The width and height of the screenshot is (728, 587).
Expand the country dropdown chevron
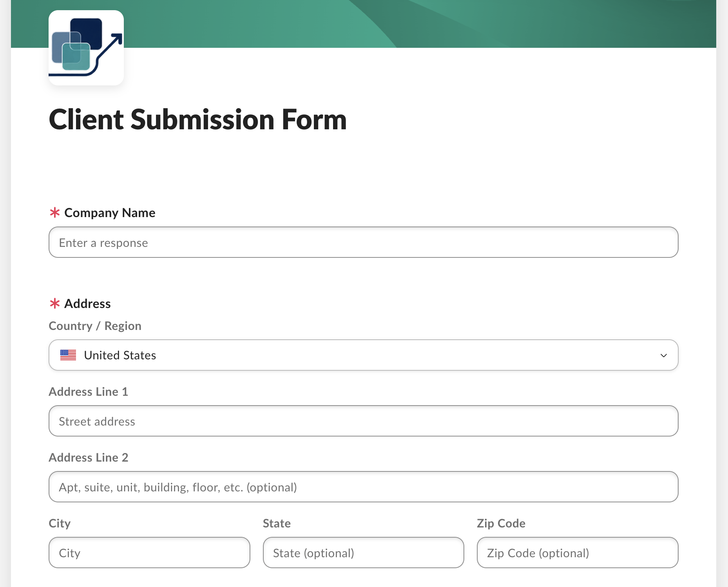click(663, 355)
